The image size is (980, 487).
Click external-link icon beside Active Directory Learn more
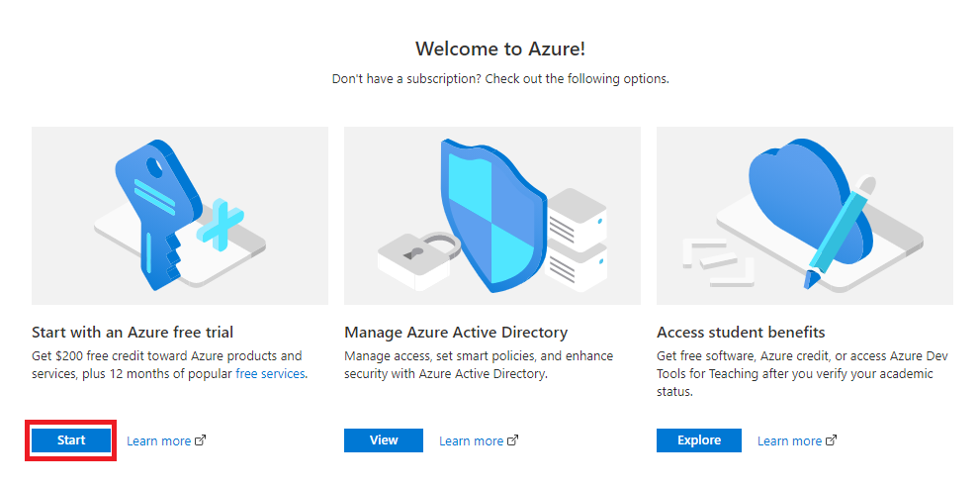coord(512,440)
